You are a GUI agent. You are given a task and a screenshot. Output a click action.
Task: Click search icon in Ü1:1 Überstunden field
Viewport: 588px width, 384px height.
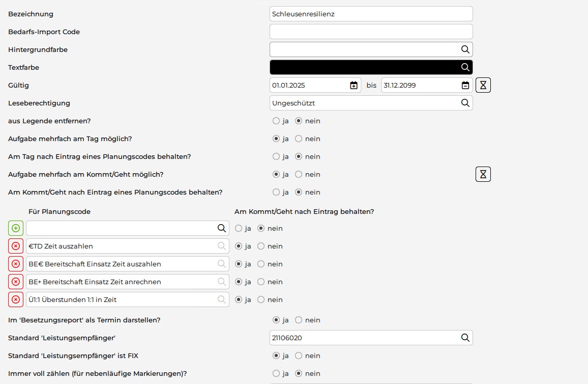pos(222,299)
